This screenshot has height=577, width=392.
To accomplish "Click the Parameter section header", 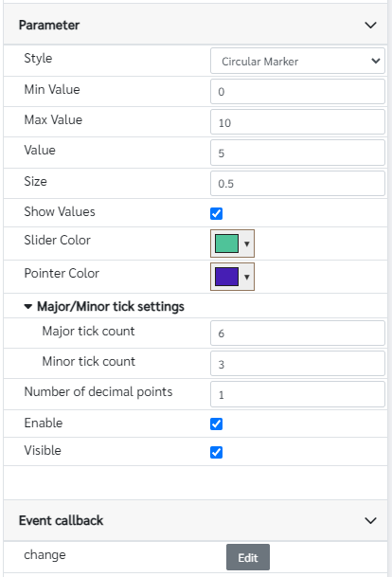I will (x=195, y=25).
